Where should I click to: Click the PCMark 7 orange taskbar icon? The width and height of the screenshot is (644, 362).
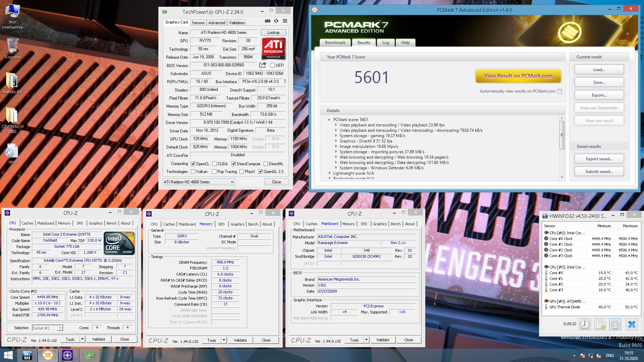pyautogui.click(x=48, y=355)
